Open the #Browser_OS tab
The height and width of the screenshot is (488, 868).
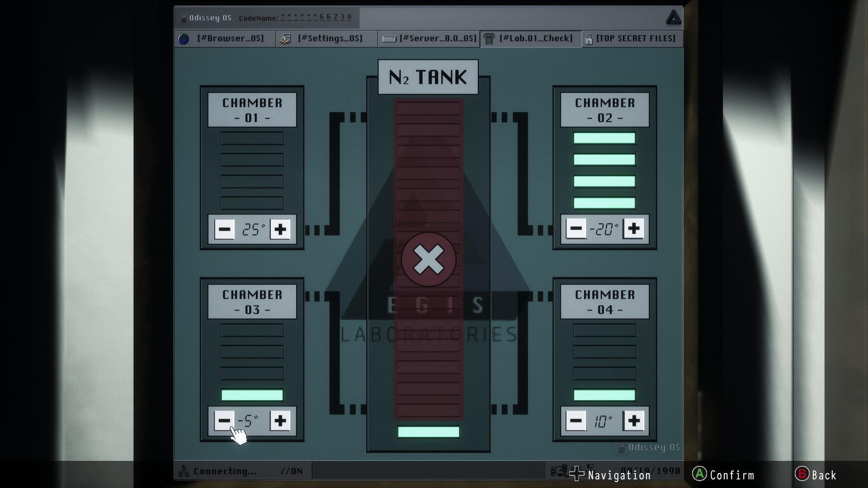coord(225,39)
